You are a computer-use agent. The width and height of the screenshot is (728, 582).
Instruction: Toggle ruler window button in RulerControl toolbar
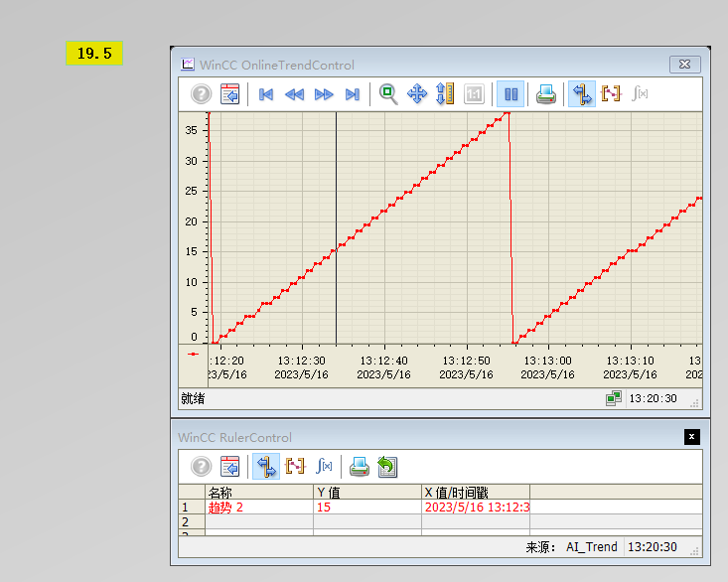pyautogui.click(x=266, y=467)
